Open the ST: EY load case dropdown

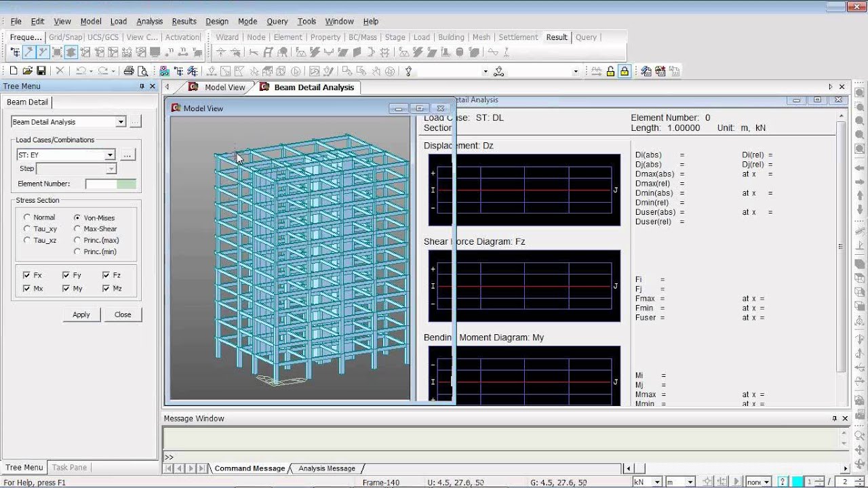110,155
